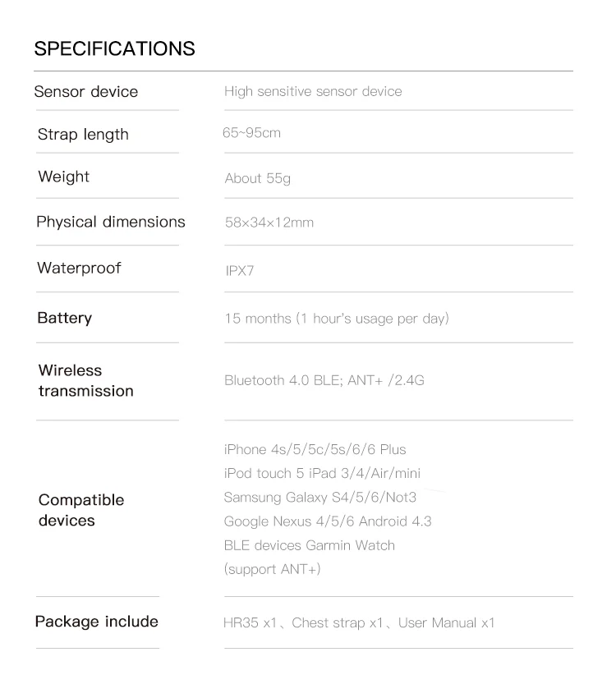
Task: Click 'Bluetooth 4.0 BLE; ANT+ /2.4G' text
Action: click(324, 380)
